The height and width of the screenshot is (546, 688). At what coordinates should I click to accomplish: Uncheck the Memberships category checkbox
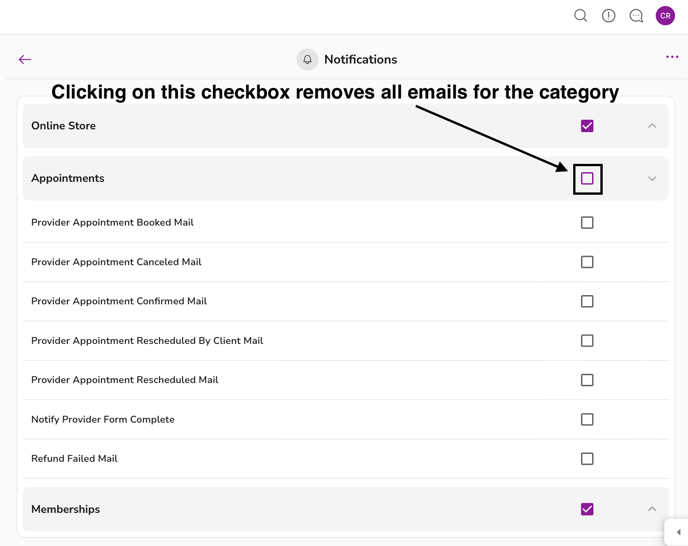coord(587,509)
